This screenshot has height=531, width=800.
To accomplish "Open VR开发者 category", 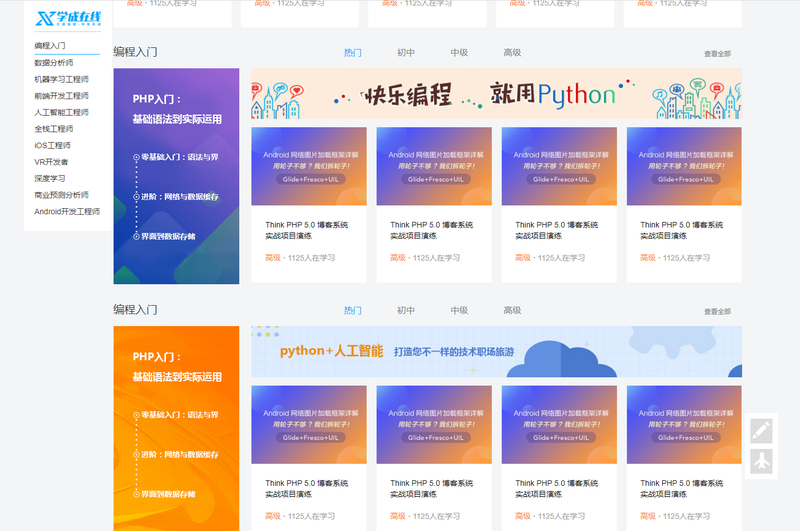I will pos(51,162).
